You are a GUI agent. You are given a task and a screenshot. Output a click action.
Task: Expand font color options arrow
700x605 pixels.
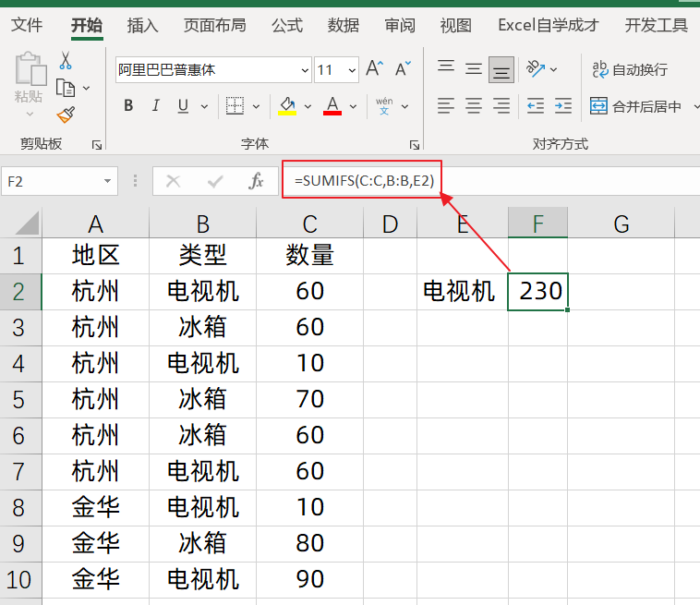[353, 106]
